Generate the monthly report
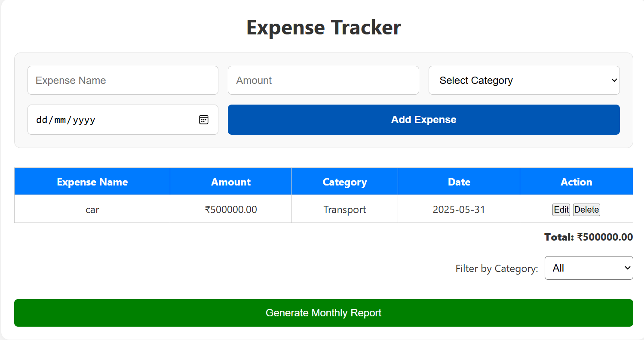 (324, 313)
